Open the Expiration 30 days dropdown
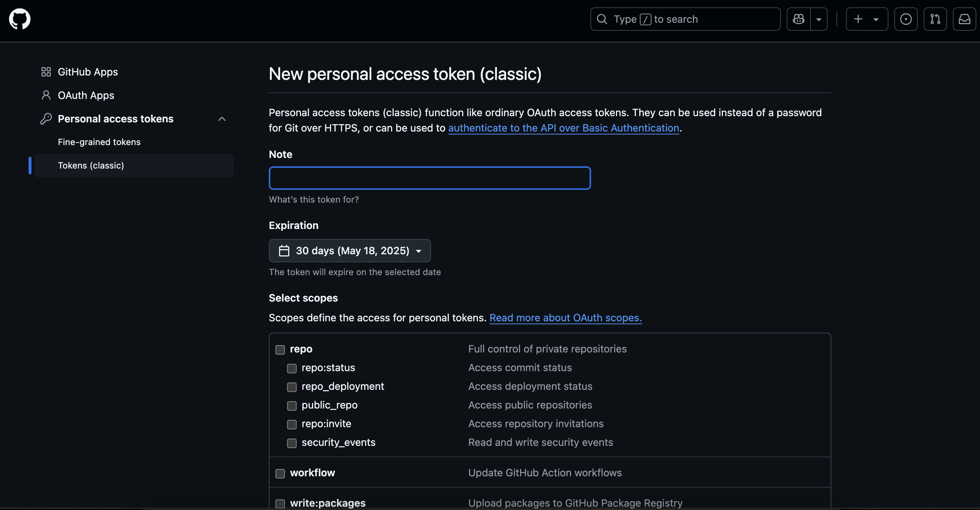Image resolution: width=980 pixels, height=510 pixels. 350,251
